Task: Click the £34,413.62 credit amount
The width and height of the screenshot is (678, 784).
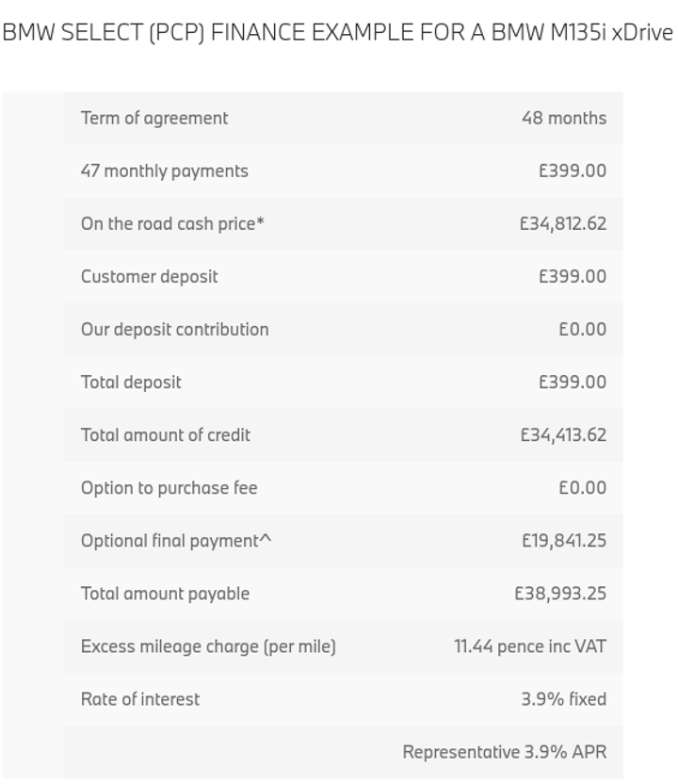Action: pos(563,434)
